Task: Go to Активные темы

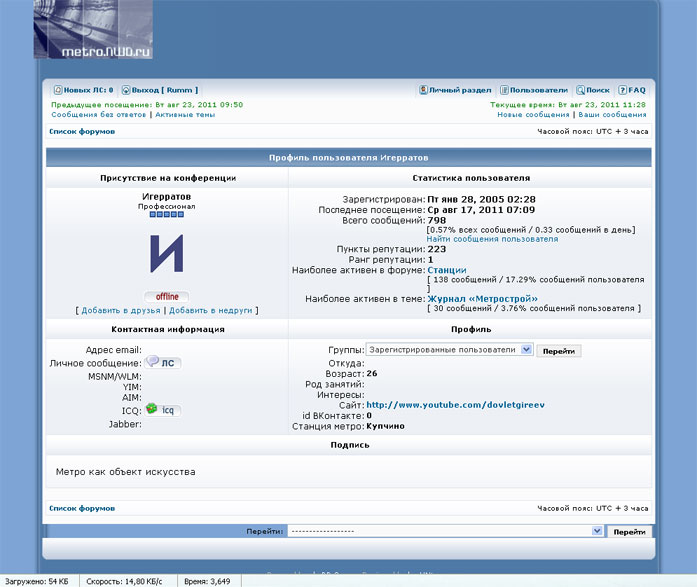Action: [185, 115]
